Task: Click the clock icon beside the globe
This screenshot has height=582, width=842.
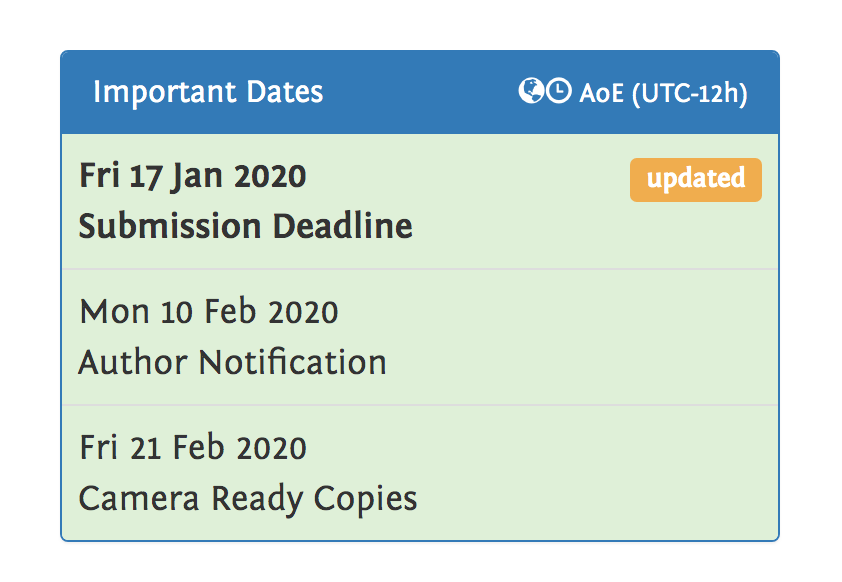Action: (x=559, y=92)
